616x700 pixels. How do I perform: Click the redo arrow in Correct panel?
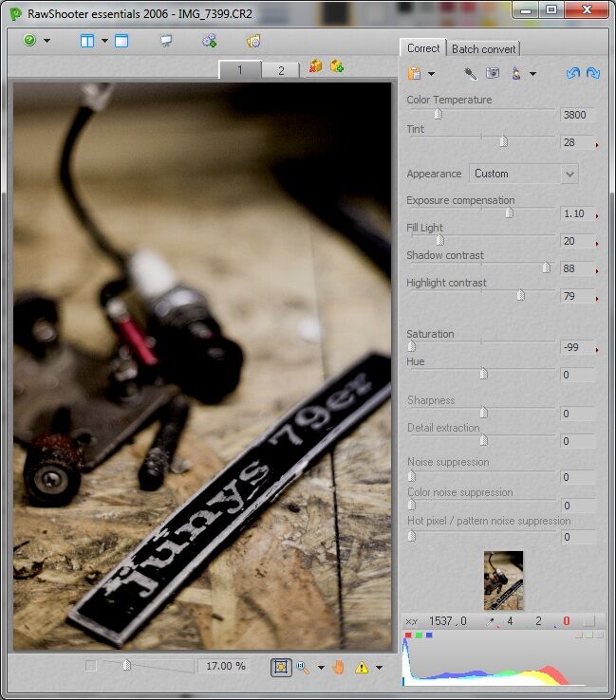593,73
